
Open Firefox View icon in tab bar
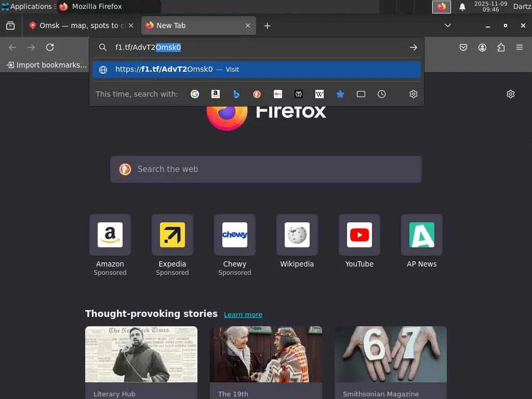(10, 25)
